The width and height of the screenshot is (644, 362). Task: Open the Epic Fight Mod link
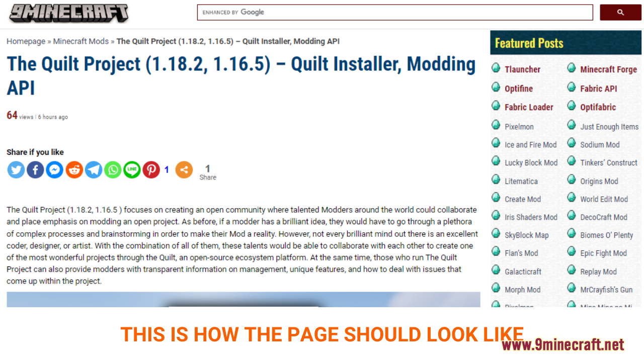tap(603, 253)
